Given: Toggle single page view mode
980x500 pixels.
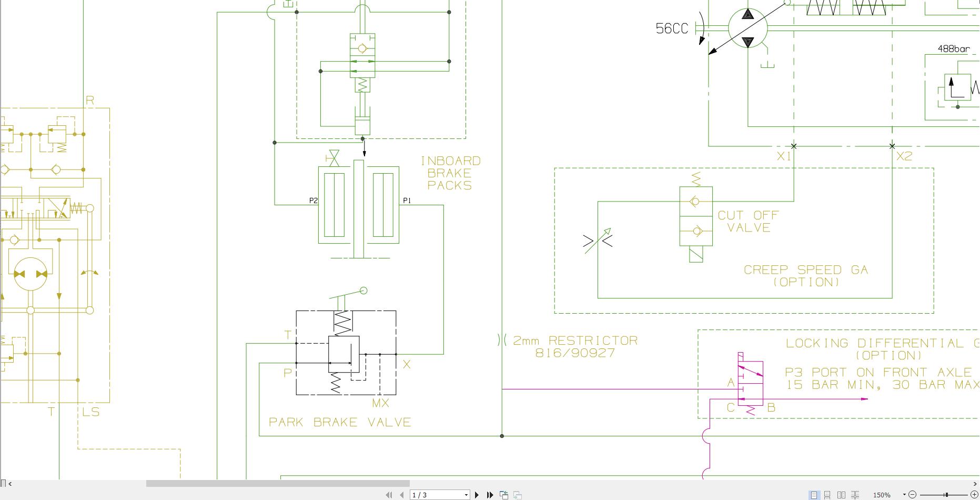Looking at the screenshot, I should [x=814, y=495].
